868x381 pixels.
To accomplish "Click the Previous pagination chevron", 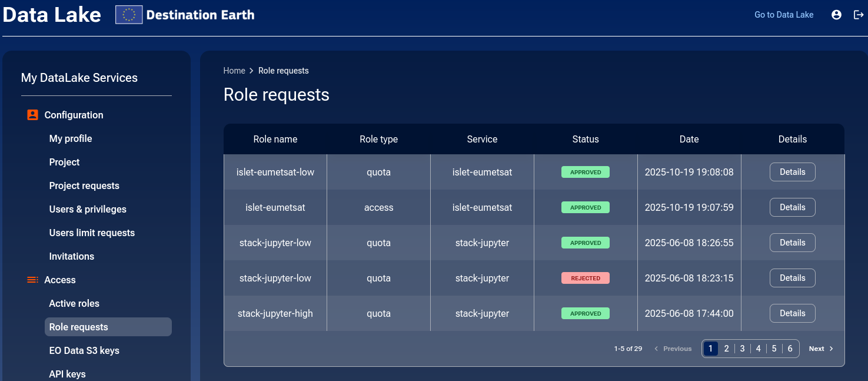I will click(x=656, y=348).
